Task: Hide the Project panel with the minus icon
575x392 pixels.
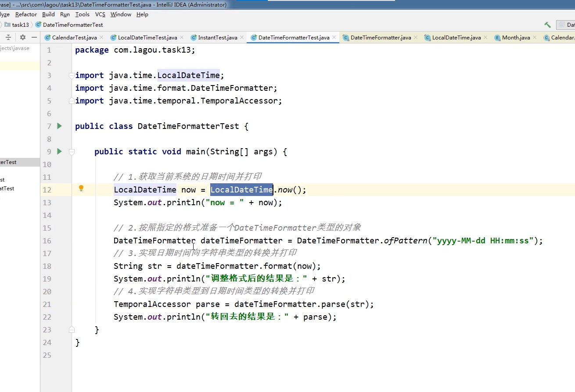Action: (x=34, y=38)
